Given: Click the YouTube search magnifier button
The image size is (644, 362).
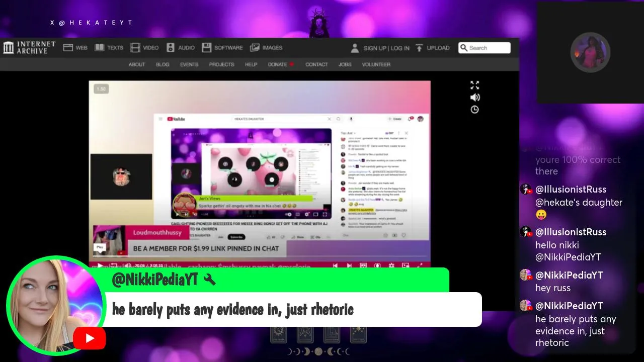Looking at the screenshot, I should 339,119.
